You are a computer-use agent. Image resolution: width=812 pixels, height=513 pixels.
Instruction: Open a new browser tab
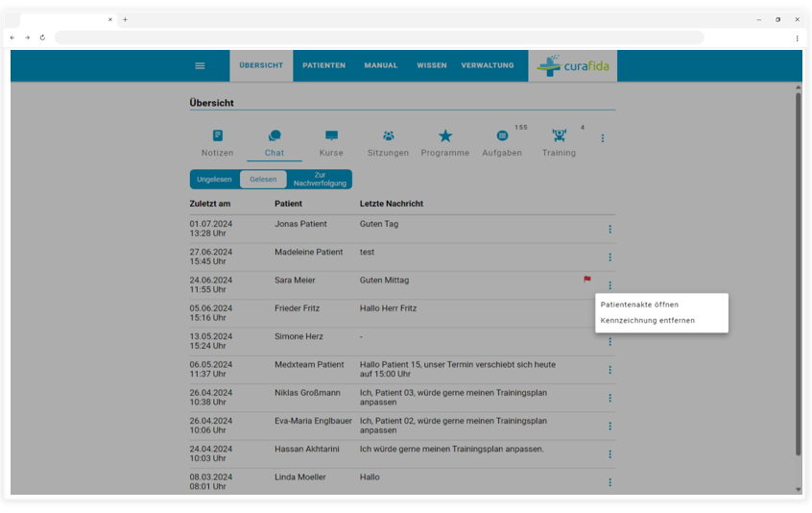tap(125, 19)
